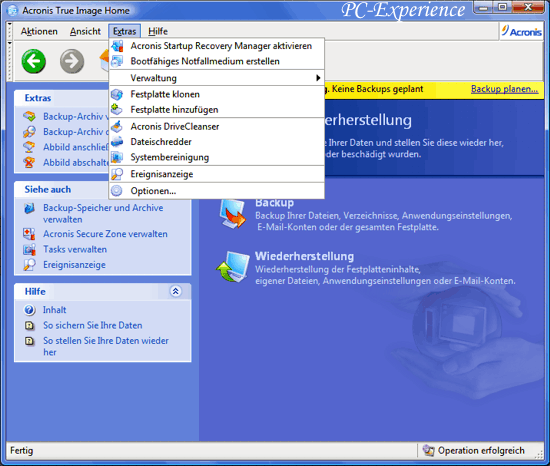Expand the Verwaltung submenu
The image size is (550, 466).
click(x=216, y=78)
